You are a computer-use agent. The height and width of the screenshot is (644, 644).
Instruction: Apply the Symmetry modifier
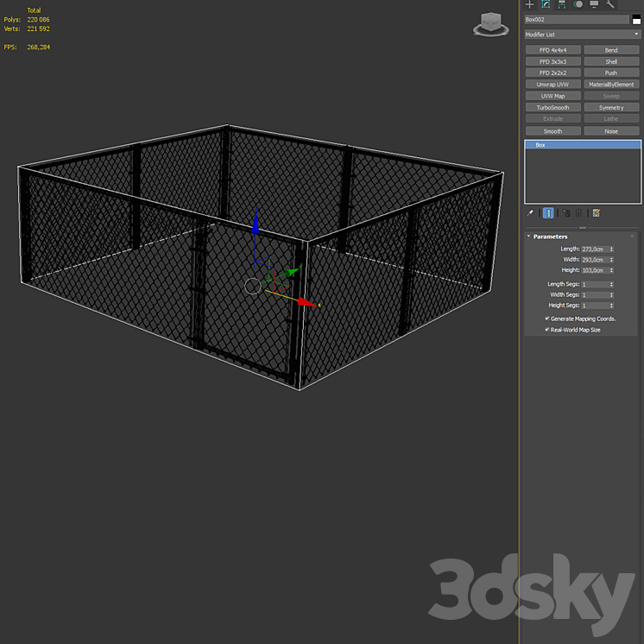point(611,107)
